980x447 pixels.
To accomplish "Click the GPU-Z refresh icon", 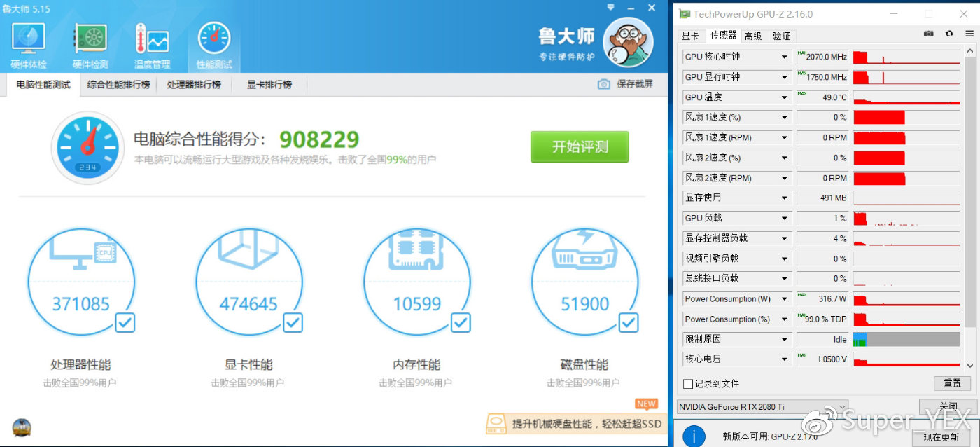I will point(949,34).
